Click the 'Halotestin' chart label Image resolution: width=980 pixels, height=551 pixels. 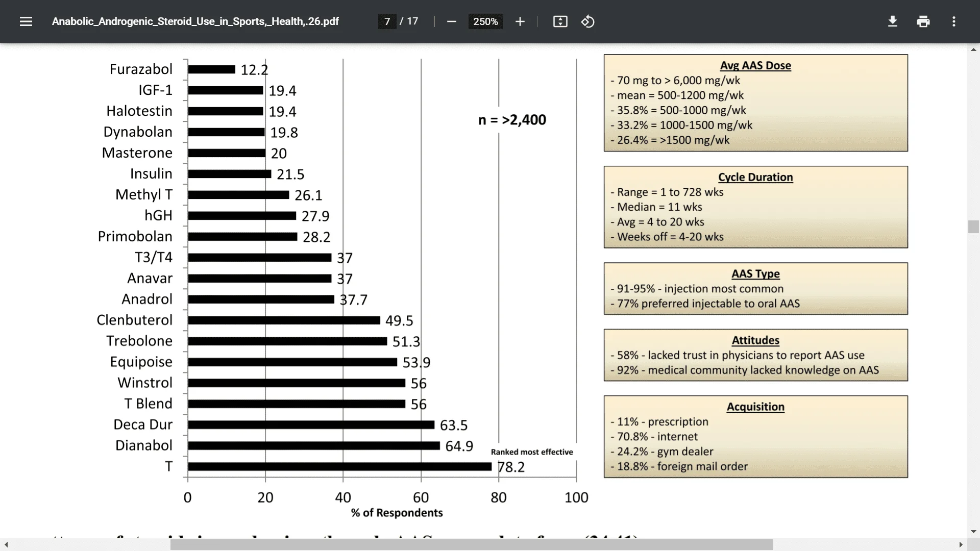[139, 111]
